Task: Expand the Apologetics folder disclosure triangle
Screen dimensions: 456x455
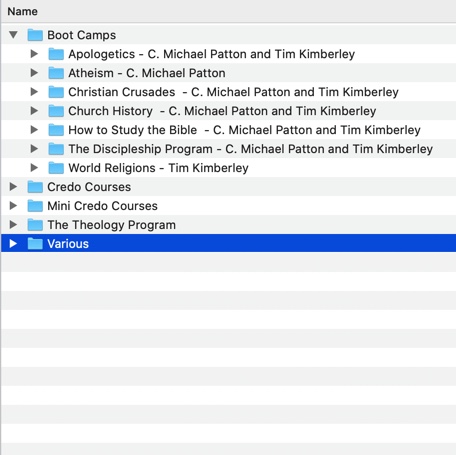Action: [34, 54]
